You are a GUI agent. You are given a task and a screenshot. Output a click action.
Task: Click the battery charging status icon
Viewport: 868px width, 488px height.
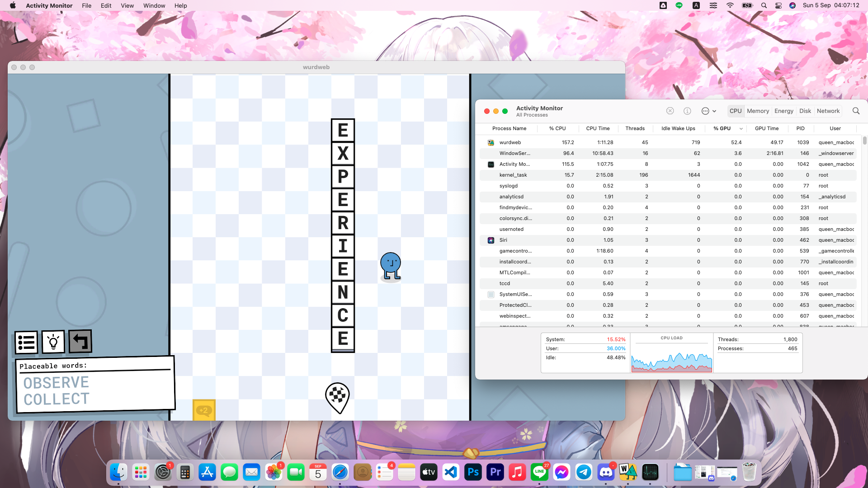pyautogui.click(x=747, y=5)
